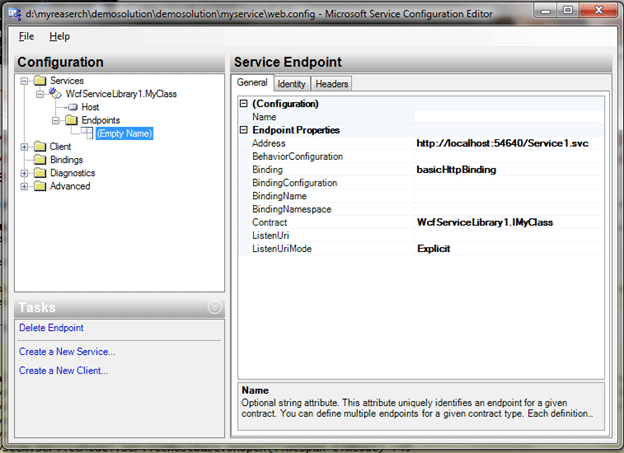624x453 pixels.
Task: Select WcfServiceLibrary1.MyClass label in tree
Action: 121,94
